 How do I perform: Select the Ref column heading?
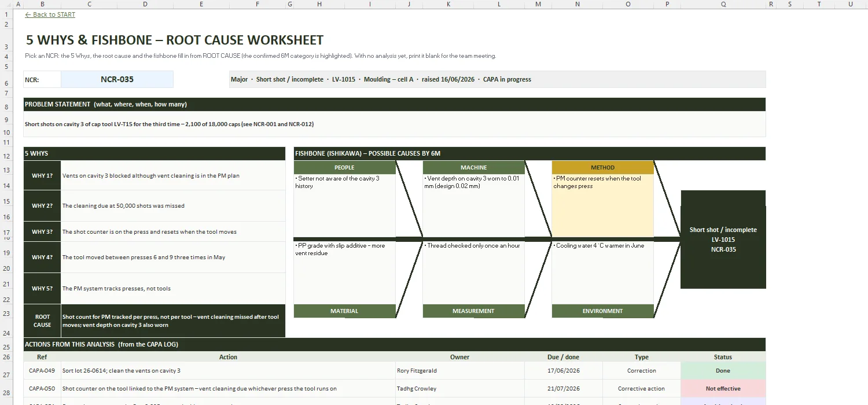coord(42,357)
